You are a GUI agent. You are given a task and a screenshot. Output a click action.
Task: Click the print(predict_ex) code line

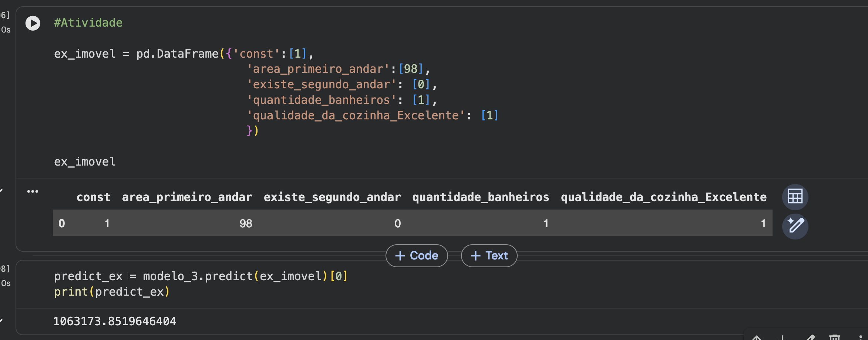112,292
